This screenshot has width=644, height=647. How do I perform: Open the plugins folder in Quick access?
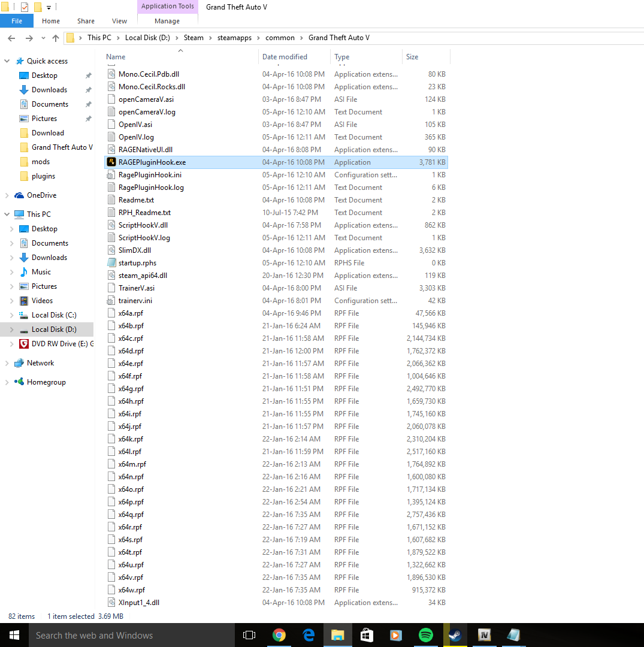(x=43, y=176)
